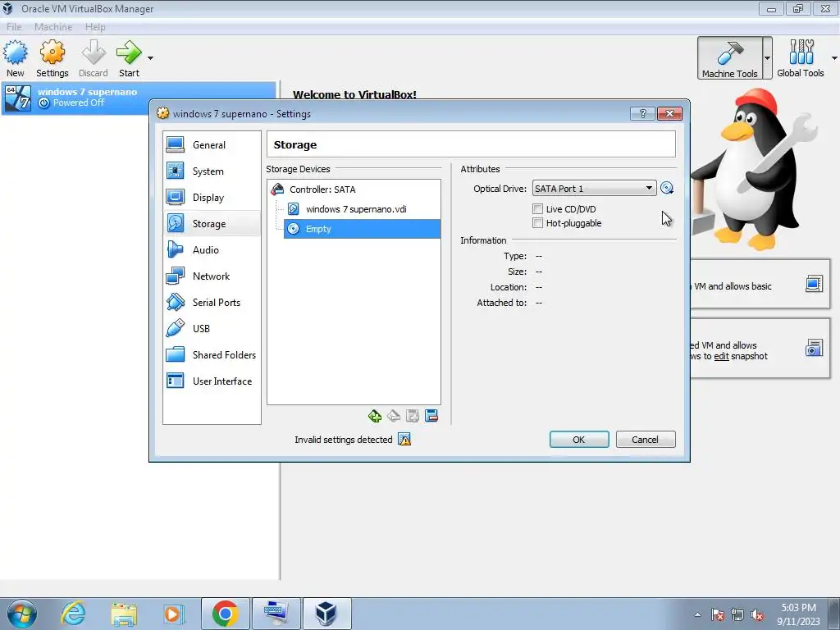Show hidden system tray icons

(x=697, y=614)
